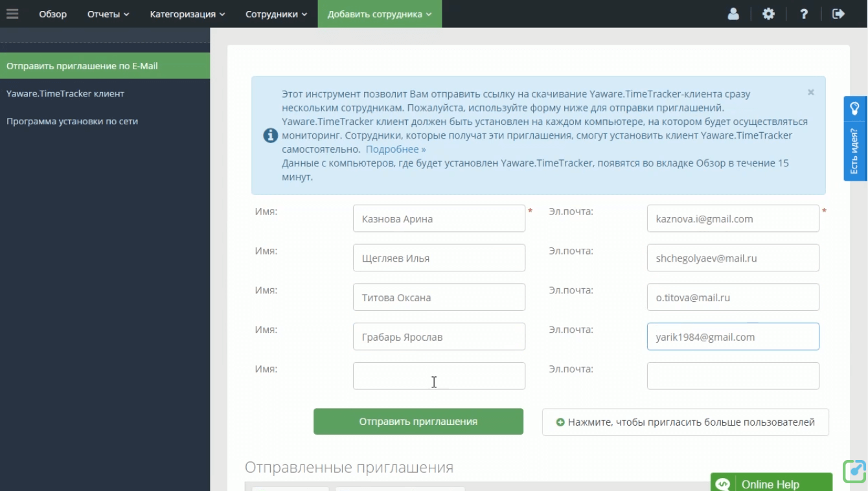This screenshot has height=491, width=868.
Task: Click the green widget icon at bottom right
Action: click(854, 471)
